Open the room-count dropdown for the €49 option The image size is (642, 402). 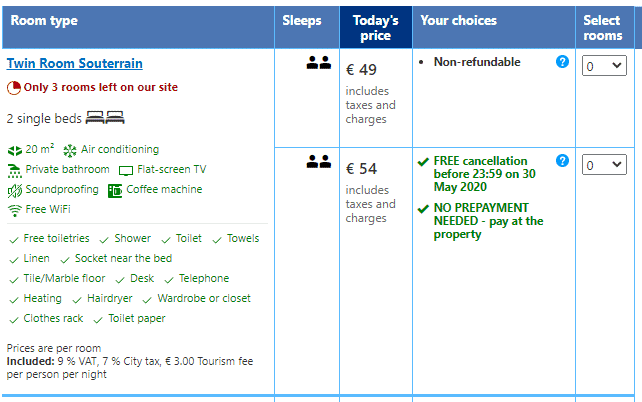(604, 66)
